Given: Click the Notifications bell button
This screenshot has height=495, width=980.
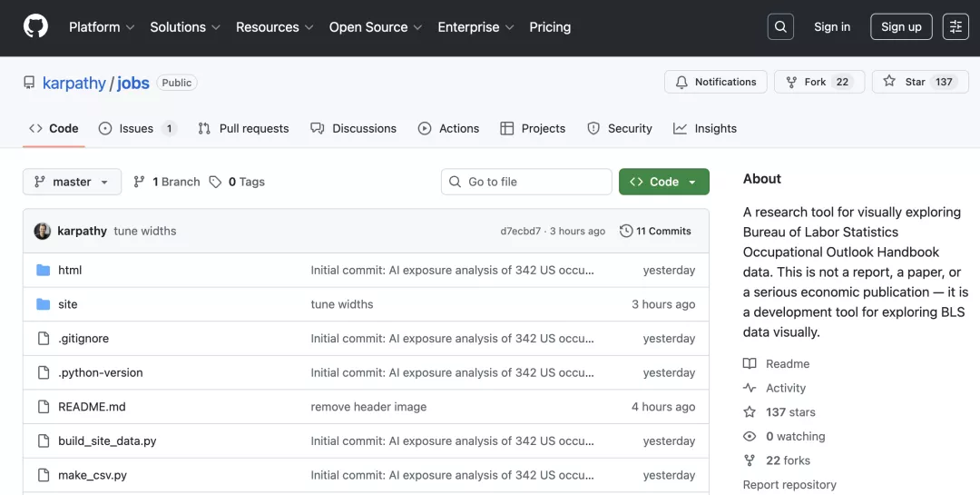Looking at the screenshot, I should coord(715,82).
